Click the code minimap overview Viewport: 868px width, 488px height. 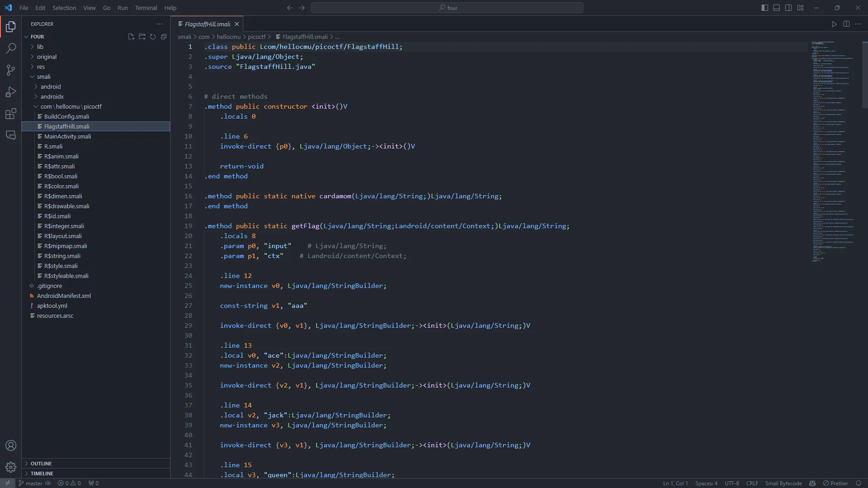click(833, 152)
